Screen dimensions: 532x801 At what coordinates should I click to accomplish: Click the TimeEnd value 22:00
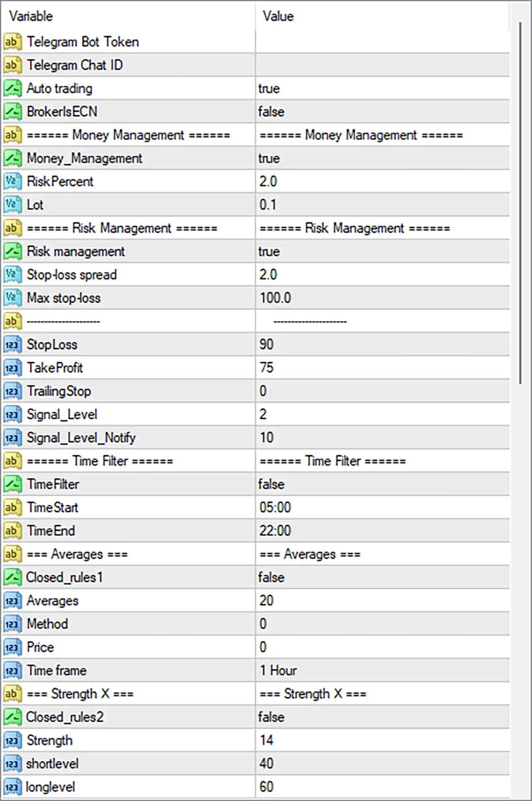tap(275, 531)
